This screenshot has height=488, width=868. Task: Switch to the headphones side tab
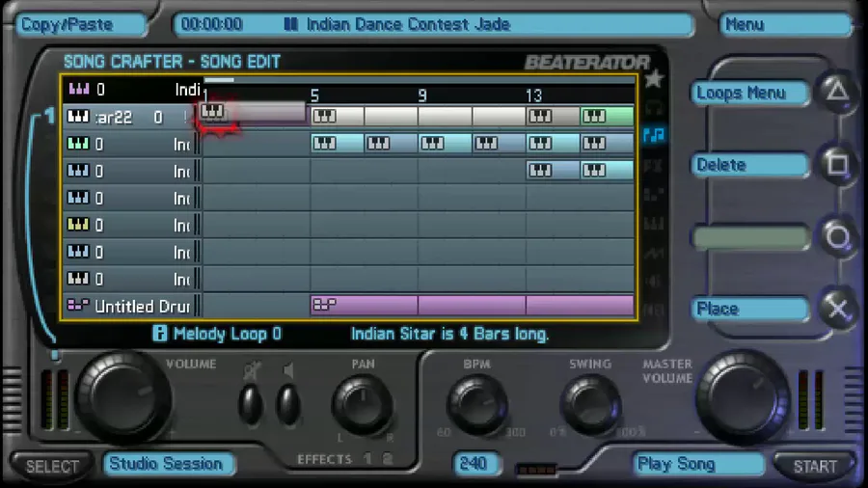coord(654,107)
